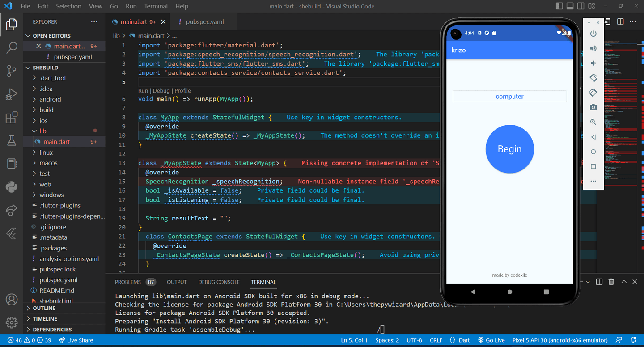
Task: Open the Selection menu
Action: [69, 6]
